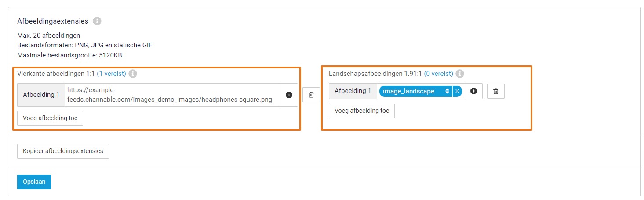The width and height of the screenshot is (644, 200).
Task: Remove image_landscape tag with the X
Action: [x=457, y=91]
